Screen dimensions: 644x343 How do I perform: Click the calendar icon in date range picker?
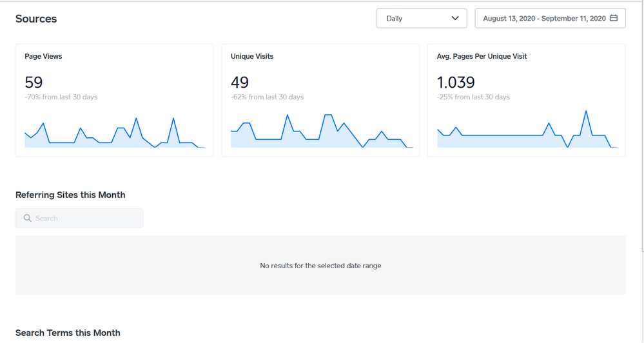coord(614,18)
